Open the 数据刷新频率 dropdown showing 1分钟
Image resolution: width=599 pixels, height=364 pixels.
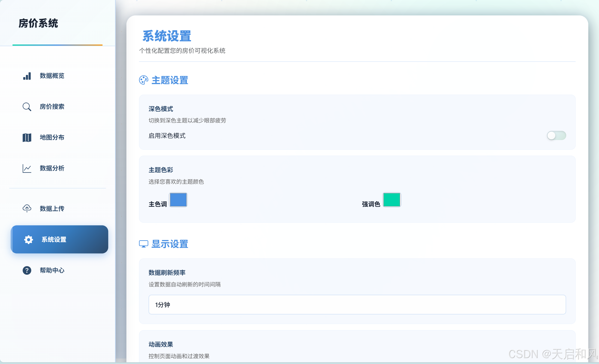pos(357,305)
